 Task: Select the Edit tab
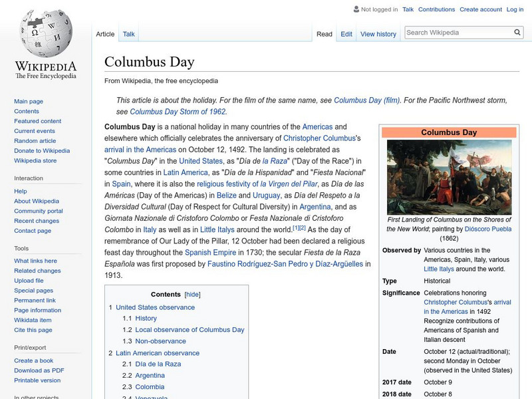click(x=346, y=33)
